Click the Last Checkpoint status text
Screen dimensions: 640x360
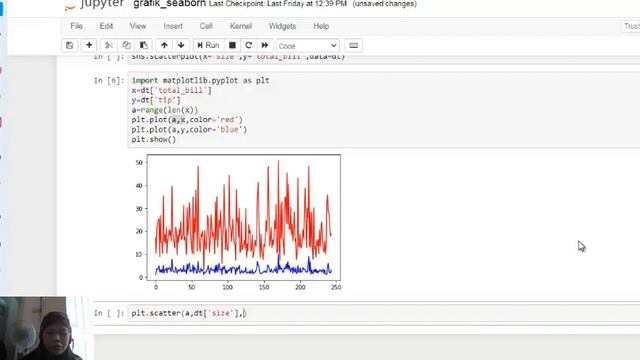click(x=278, y=4)
